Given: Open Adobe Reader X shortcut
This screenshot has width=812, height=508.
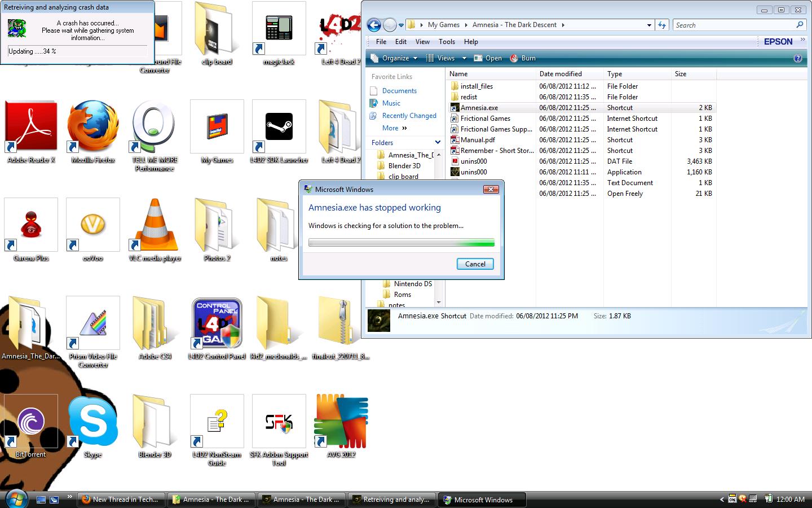Looking at the screenshot, I should [31, 128].
